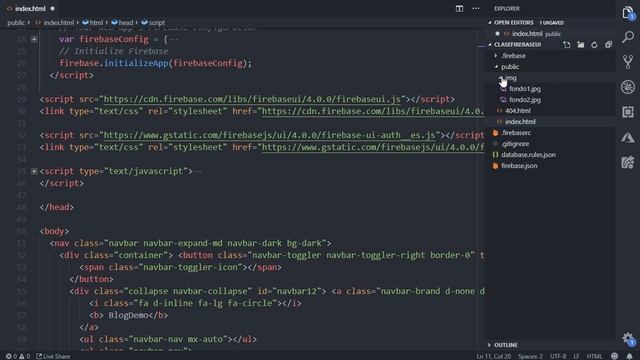Screen dimensions: 640x360
Task: Expand the .firebase folder
Action: click(513, 56)
